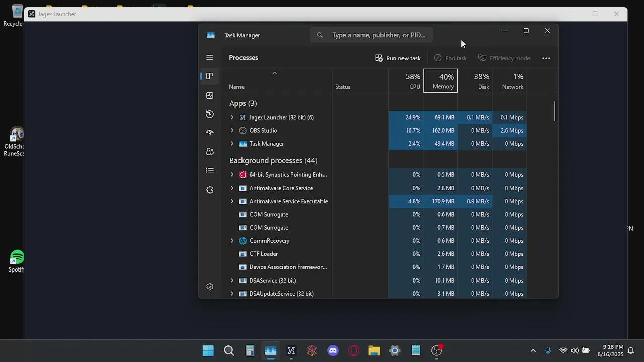Open Windows Start menu on taskbar
Screen dimensions: 644x362
click(208, 351)
